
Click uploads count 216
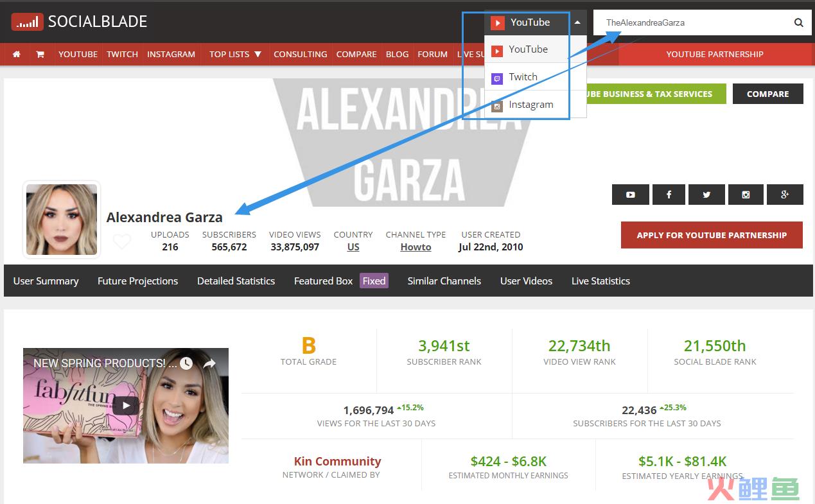click(170, 247)
